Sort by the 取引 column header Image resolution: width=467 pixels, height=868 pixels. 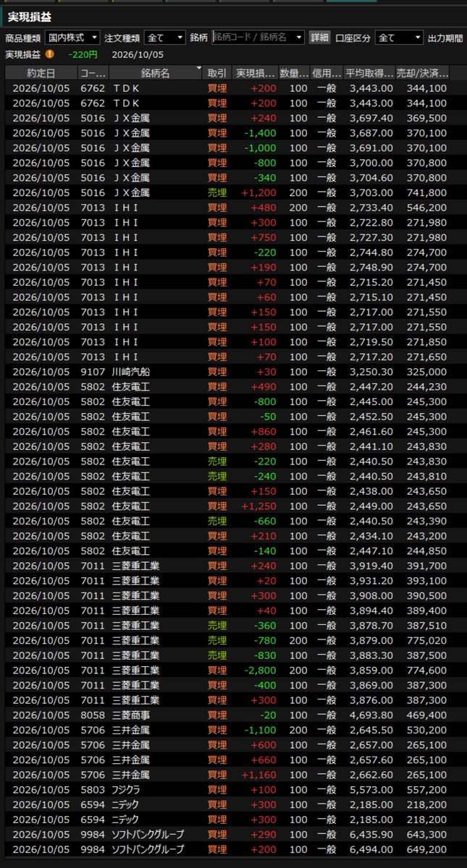tap(217, 73)
